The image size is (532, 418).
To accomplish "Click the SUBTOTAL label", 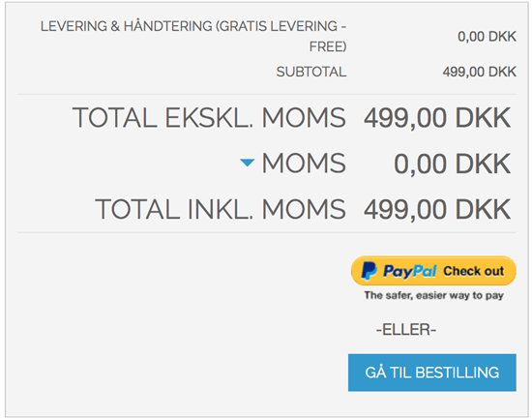I will click(311, 72).
